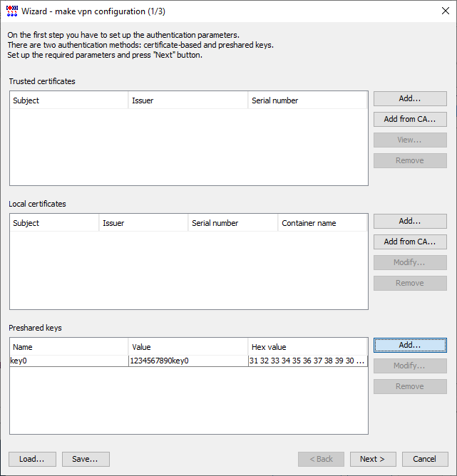Sort preshared keys by Hex value column

[x=307, y=347]
